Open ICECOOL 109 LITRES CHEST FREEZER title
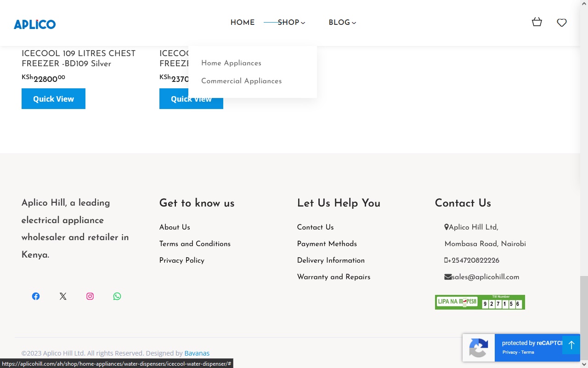This screenshot has height=368, width=588. (x=79, y=58)
